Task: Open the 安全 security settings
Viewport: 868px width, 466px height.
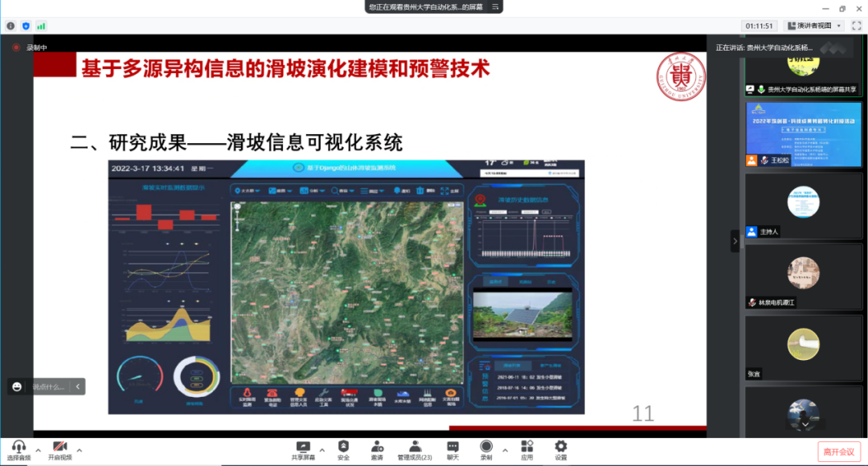Action: 343,447
